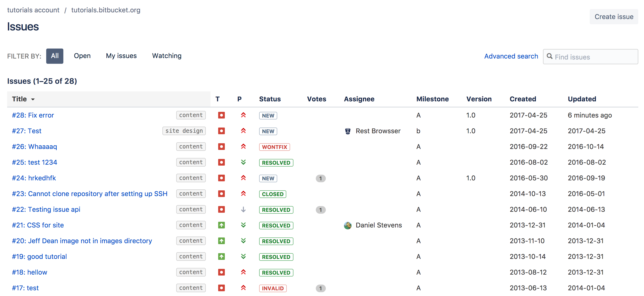Open issue #24 hrkedhfk
Image resolution: width=644 pixels, height=296 pixels.
[35, 178]
